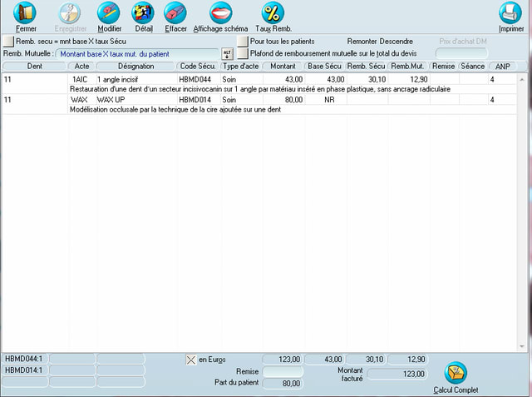Screen dimensions: 532x397
Task: Open Taux Remb. percentage icon
Action: (273, 13)
